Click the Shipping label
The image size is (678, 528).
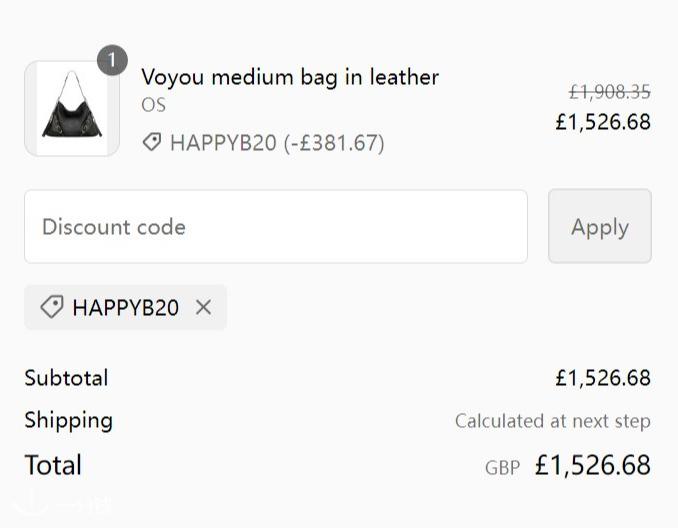click(x=68, y=420)
